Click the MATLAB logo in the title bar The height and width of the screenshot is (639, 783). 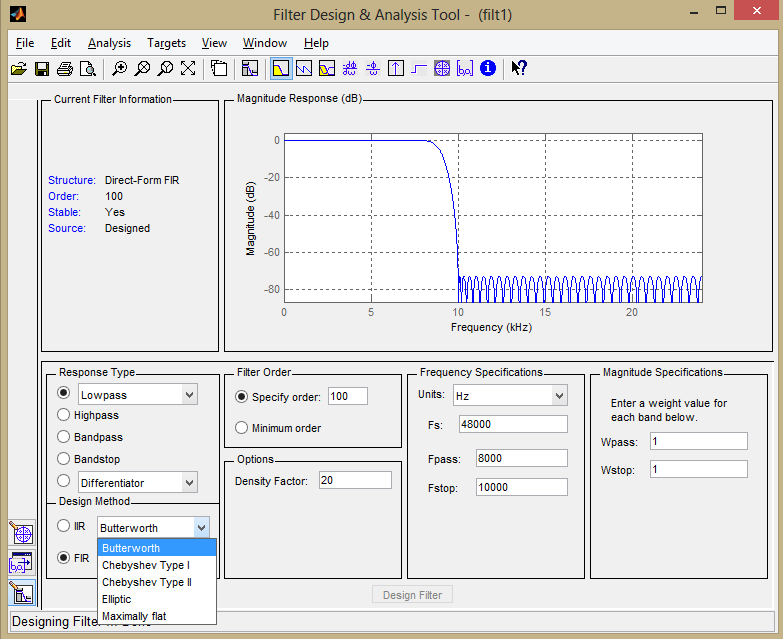point(18,13)
